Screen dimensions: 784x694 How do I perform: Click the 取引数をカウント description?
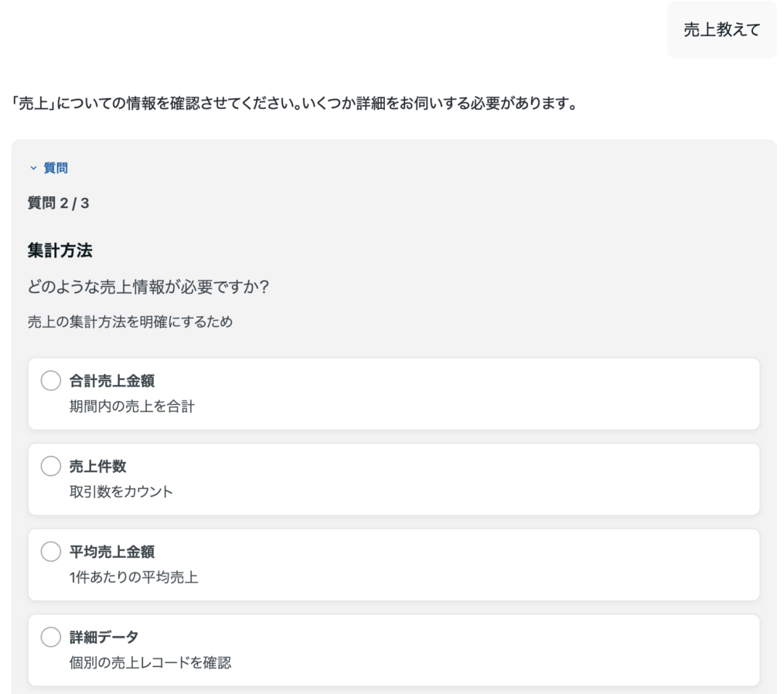coord(121,492)
